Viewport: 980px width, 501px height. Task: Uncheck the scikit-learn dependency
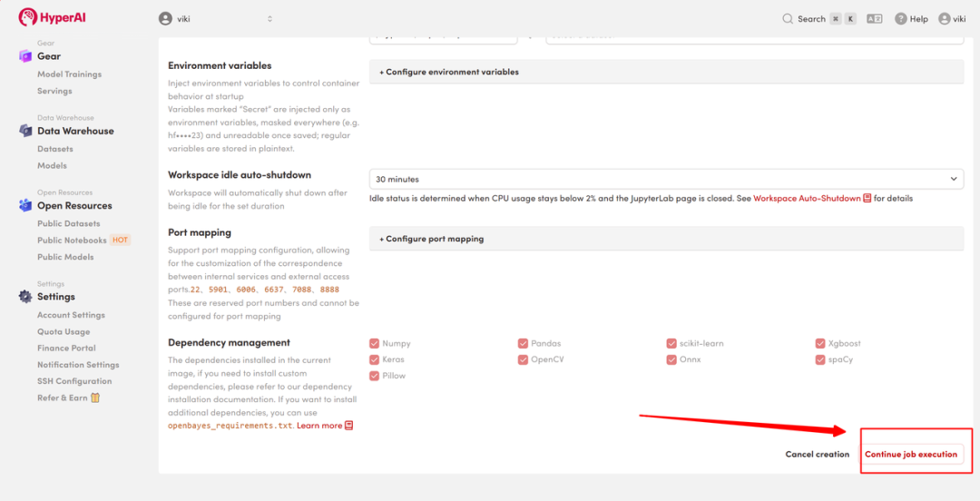point(671,343)
